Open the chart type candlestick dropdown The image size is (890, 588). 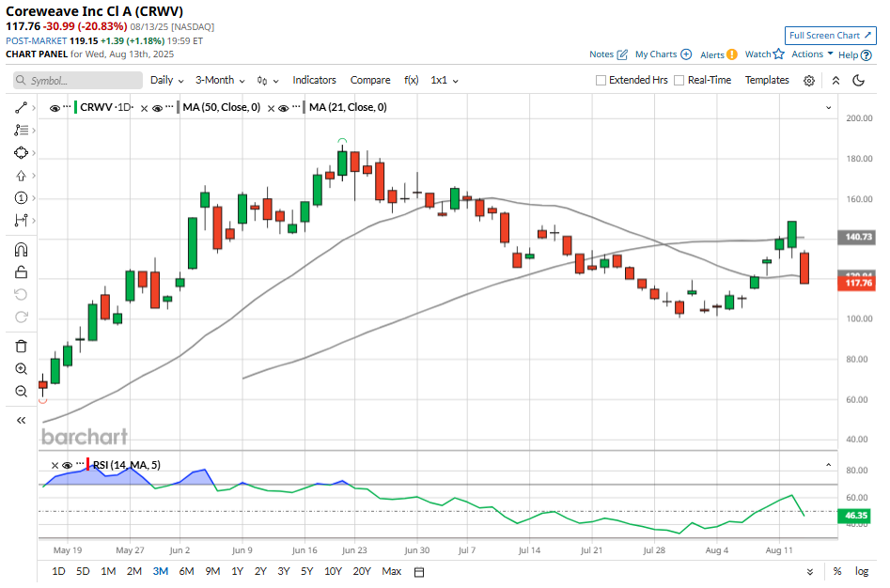268,81
